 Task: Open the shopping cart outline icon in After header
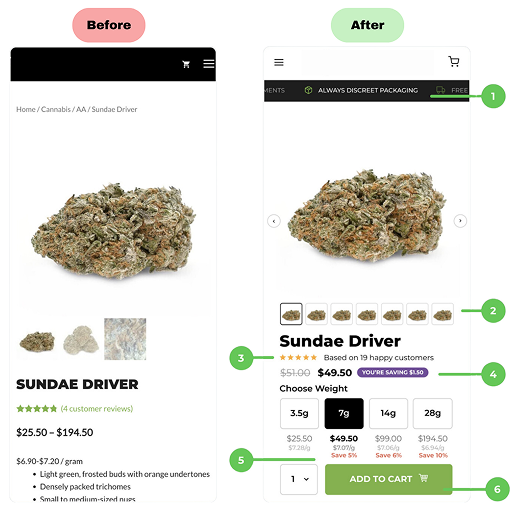[454, 62]
